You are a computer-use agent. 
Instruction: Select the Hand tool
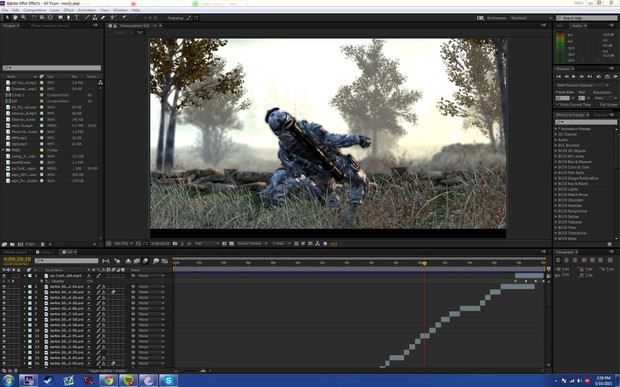pos(15,18)
